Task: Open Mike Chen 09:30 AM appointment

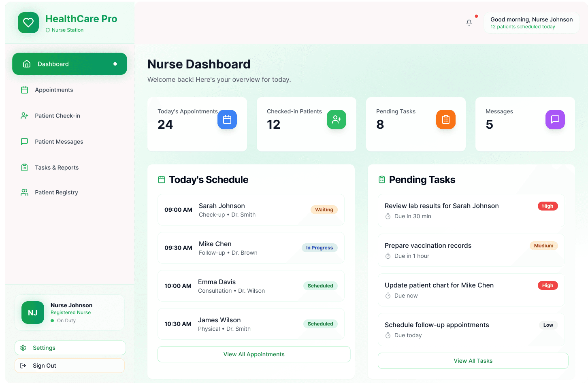Action: (x=251, y=248)
